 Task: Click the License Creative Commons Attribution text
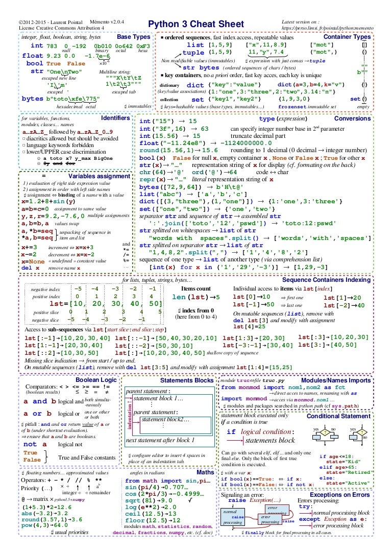(x=61, y=29)
